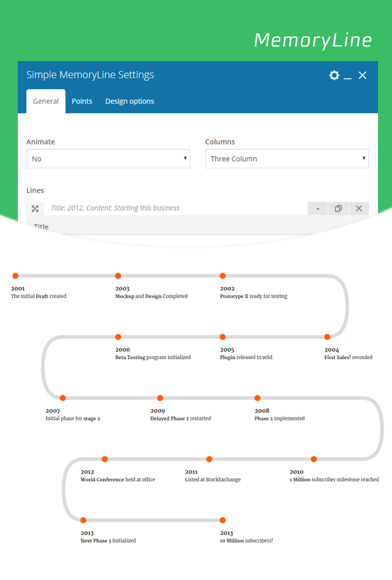Collapse the 2012 line item with the arrow toggle
The width and height of the screenshot is (392, 580).
click(318, 208)
